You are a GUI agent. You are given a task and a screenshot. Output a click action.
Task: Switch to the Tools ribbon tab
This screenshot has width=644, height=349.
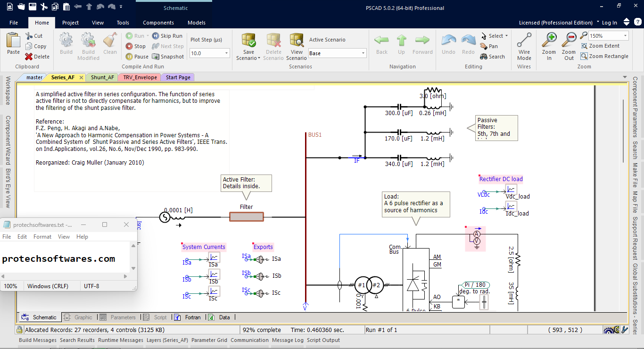pyautogui.click(x=123, y=23)
